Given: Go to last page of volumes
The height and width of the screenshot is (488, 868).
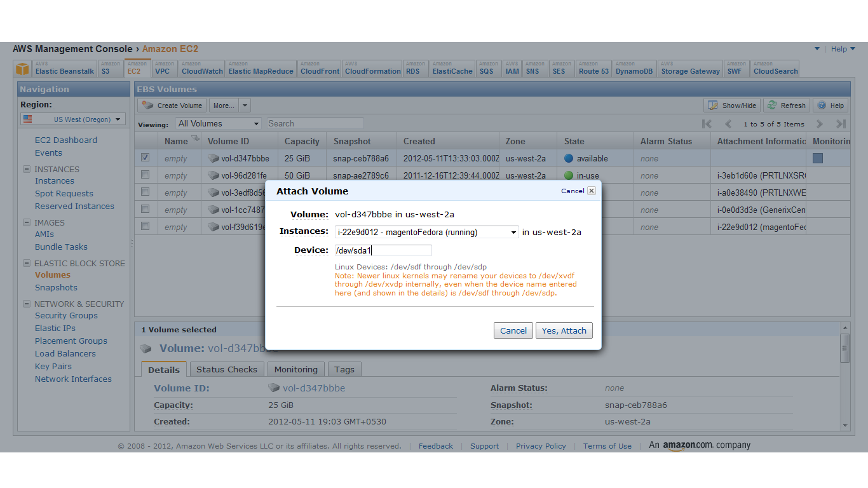Looking at the screenshot, I should [x=841, y=124].
